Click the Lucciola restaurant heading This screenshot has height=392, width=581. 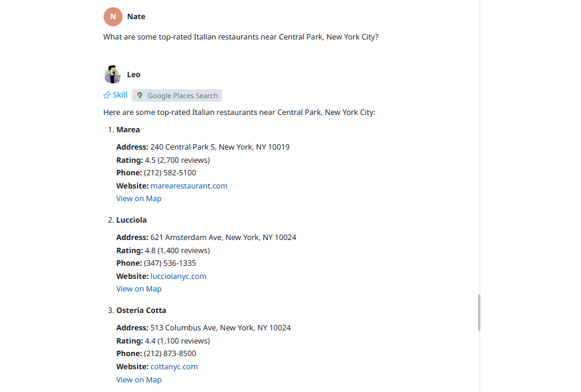point(132,220)
